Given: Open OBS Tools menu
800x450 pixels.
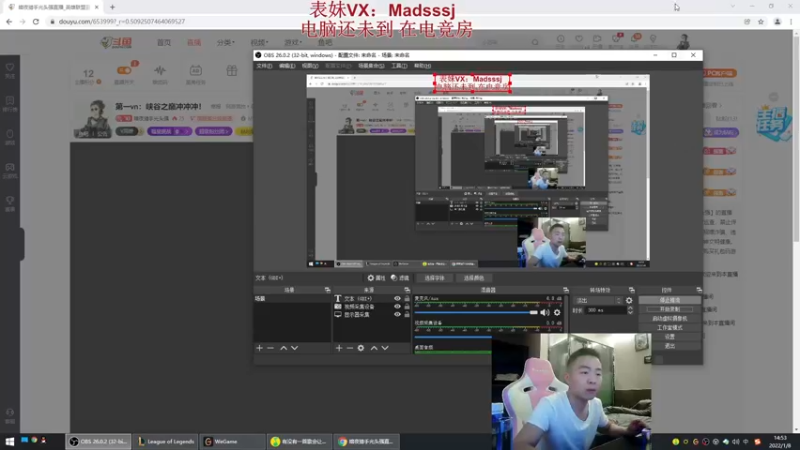Looking at the screenshot, I should click(x=399, y=66).
